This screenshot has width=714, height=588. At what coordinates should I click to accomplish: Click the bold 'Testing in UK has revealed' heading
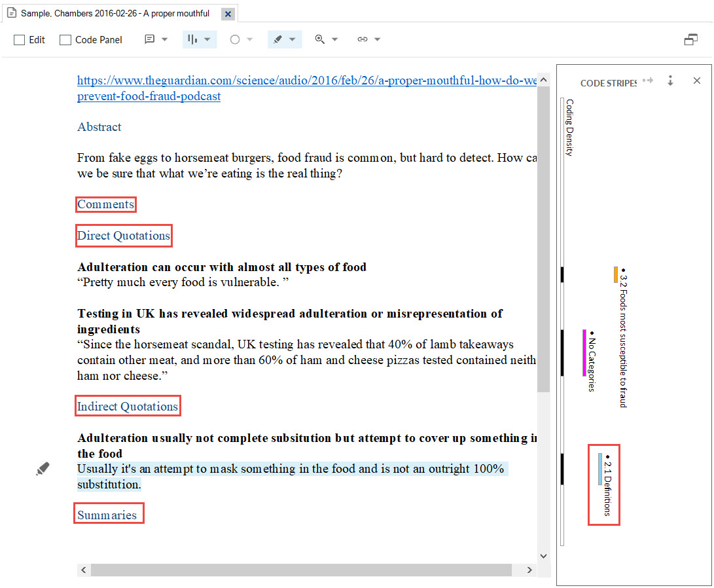click(x=290, y=321)
